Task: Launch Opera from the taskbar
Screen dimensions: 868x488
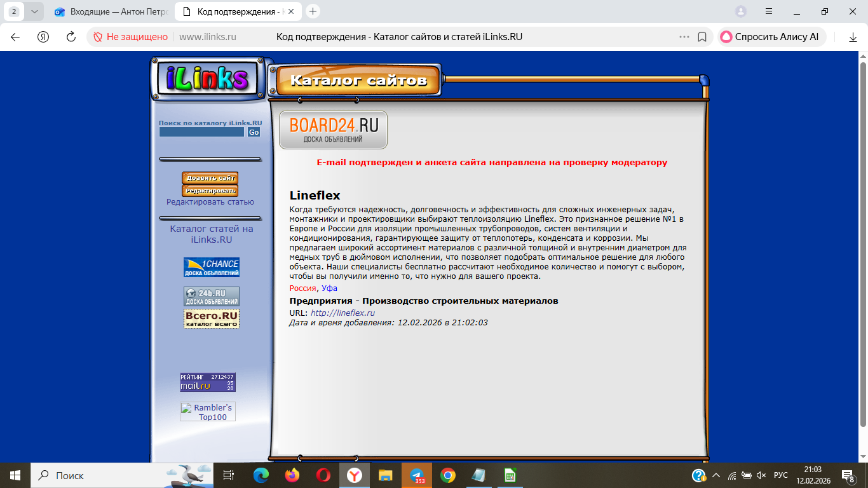Action: click(x=323, y=475)
